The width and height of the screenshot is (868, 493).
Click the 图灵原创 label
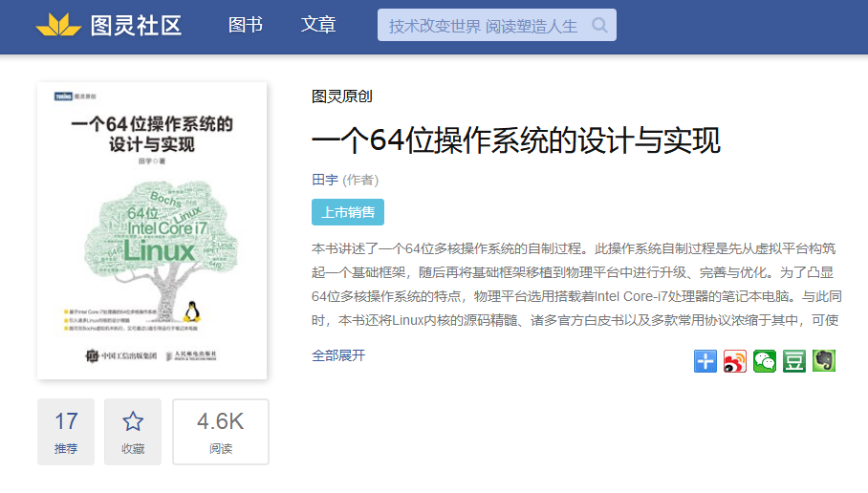[x=341, y=96]
